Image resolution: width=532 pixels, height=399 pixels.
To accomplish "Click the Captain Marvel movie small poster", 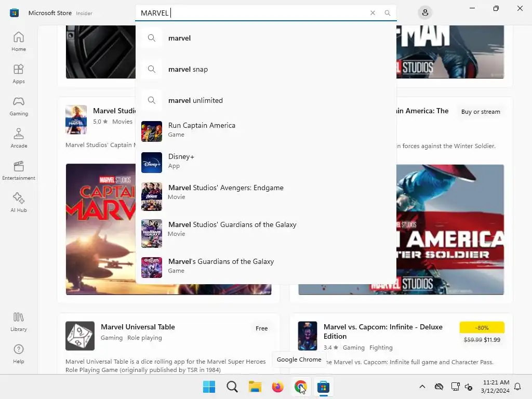I will (x=76, y=119).
